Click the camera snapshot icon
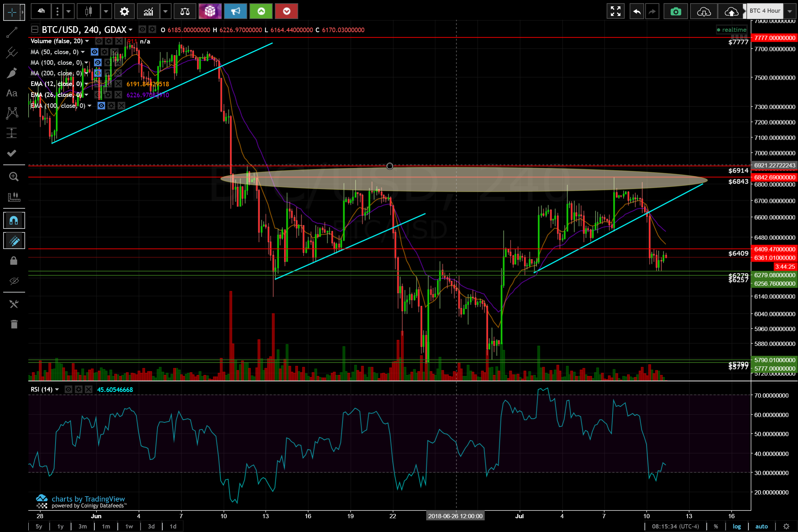 pyautogui.click(x=676, y=11)
